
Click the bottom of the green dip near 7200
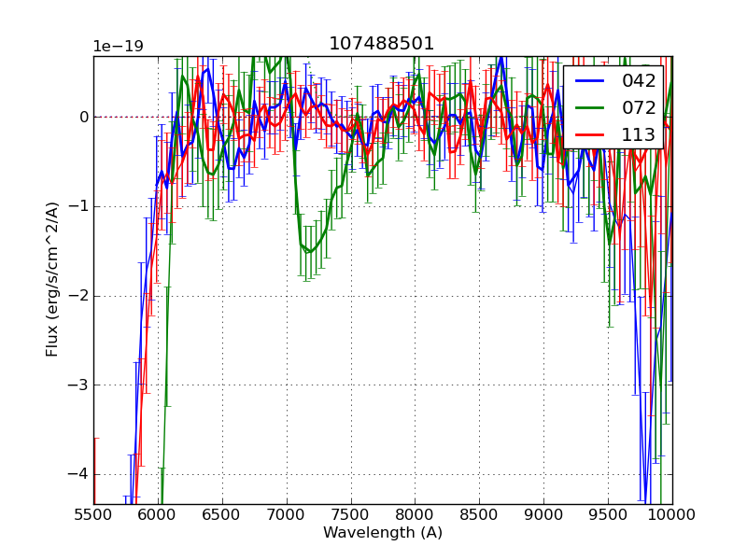click(x=309, y=252)
